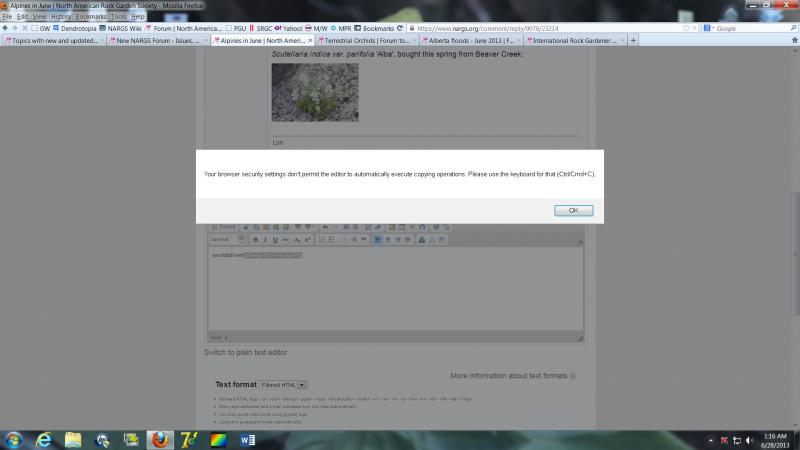Switch to the Alberta floods tab

pos(467,40)
